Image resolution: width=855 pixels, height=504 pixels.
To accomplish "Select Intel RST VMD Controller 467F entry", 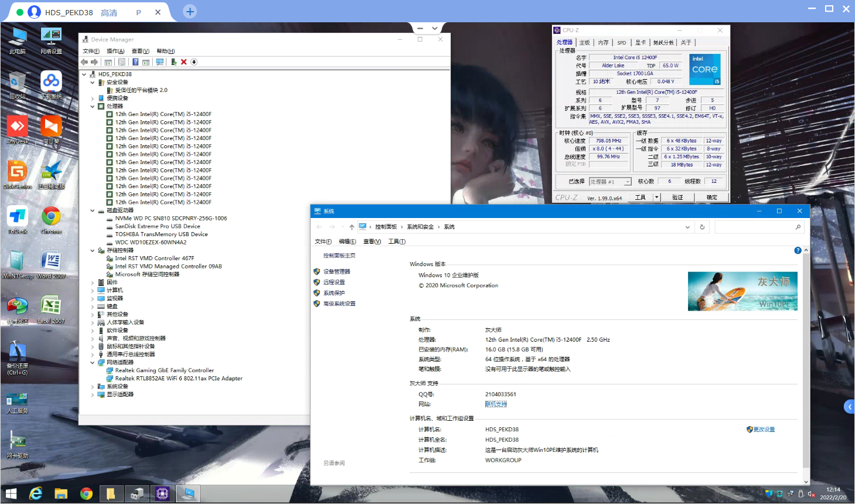I will point(155,258).
